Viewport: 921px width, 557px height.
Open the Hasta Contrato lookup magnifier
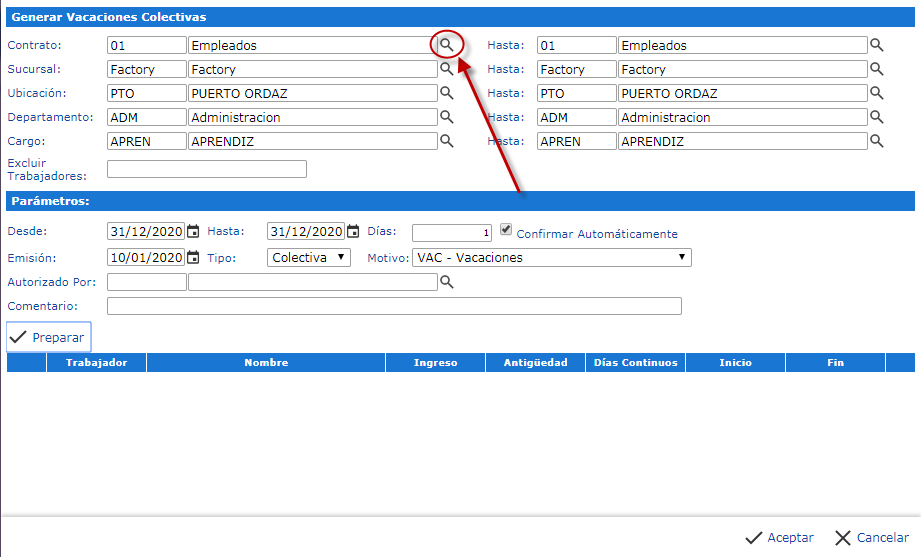(877, 45)
